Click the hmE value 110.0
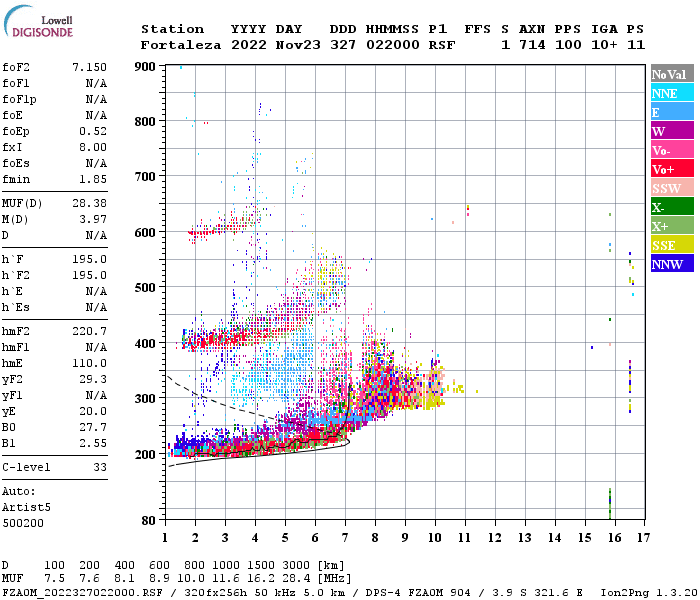This screenshot has width=700, height=600. pyautogui.click(x=89, y=363)
